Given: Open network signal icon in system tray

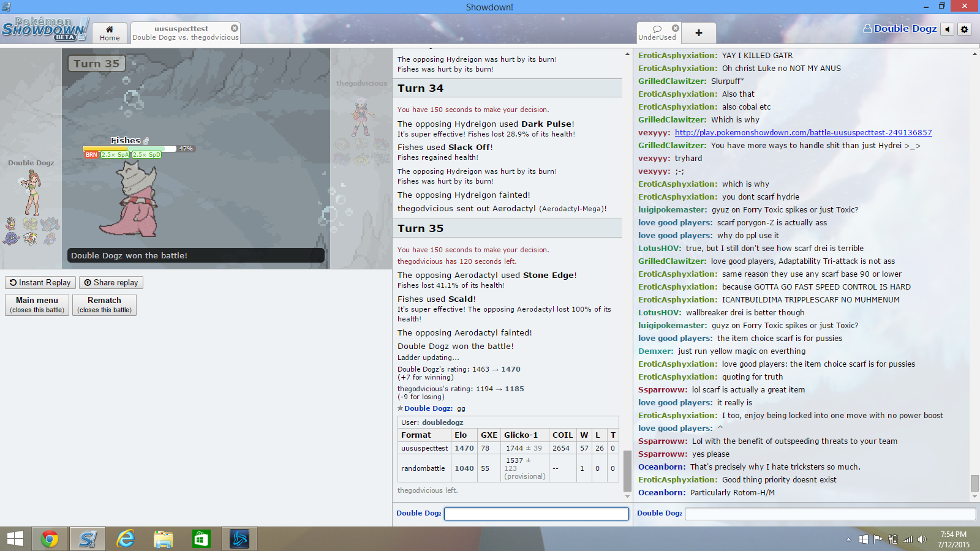Looking at the screenshot, I should tap(908, 539).
